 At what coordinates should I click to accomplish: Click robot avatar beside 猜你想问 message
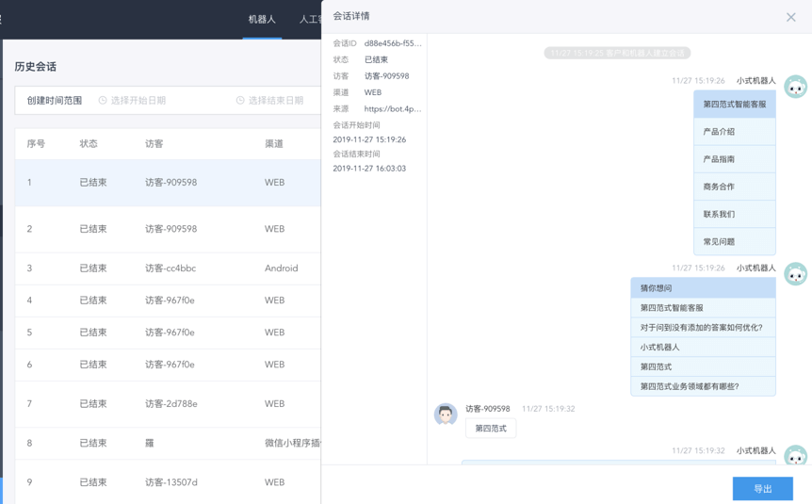click(795, 274)
